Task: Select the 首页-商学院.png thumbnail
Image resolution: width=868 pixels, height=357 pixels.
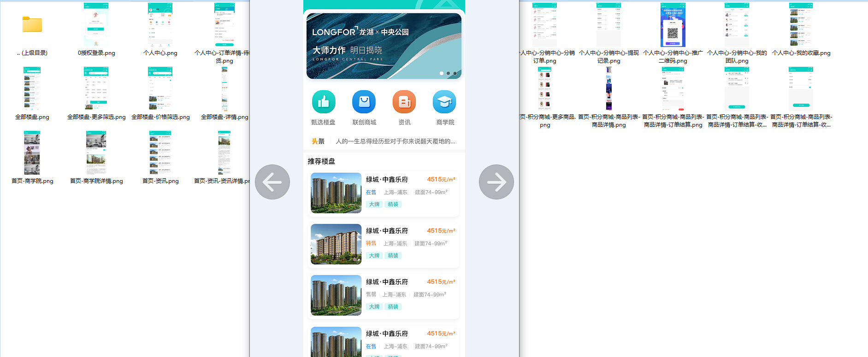Action: tap(32, 152)
